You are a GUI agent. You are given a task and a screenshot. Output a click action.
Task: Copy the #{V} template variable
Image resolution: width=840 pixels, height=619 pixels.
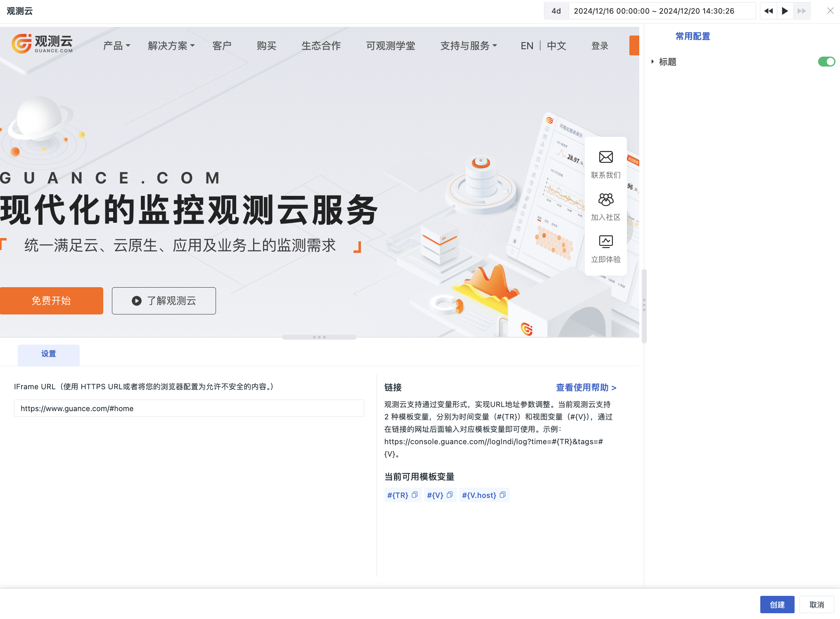pos(450,495)
